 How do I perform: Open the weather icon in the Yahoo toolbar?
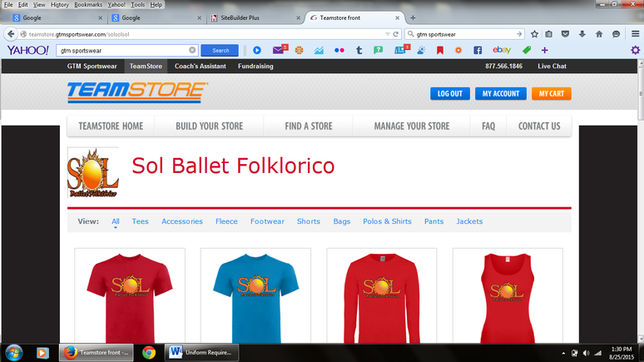click(421, 50)
